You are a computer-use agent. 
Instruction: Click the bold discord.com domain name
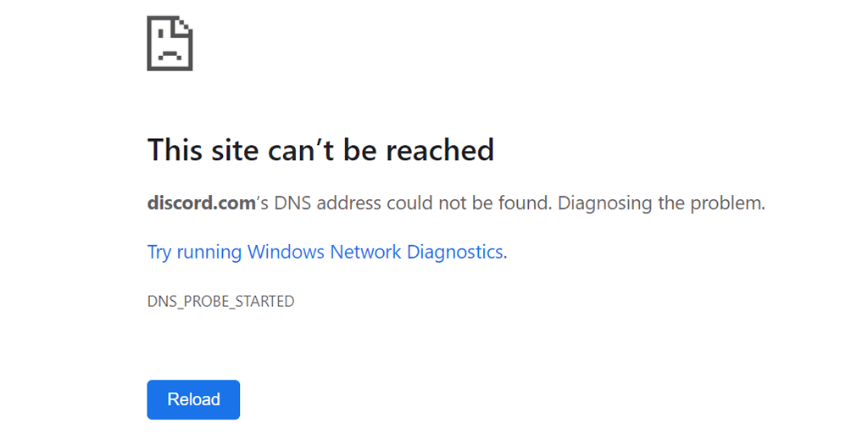[201, 203]
